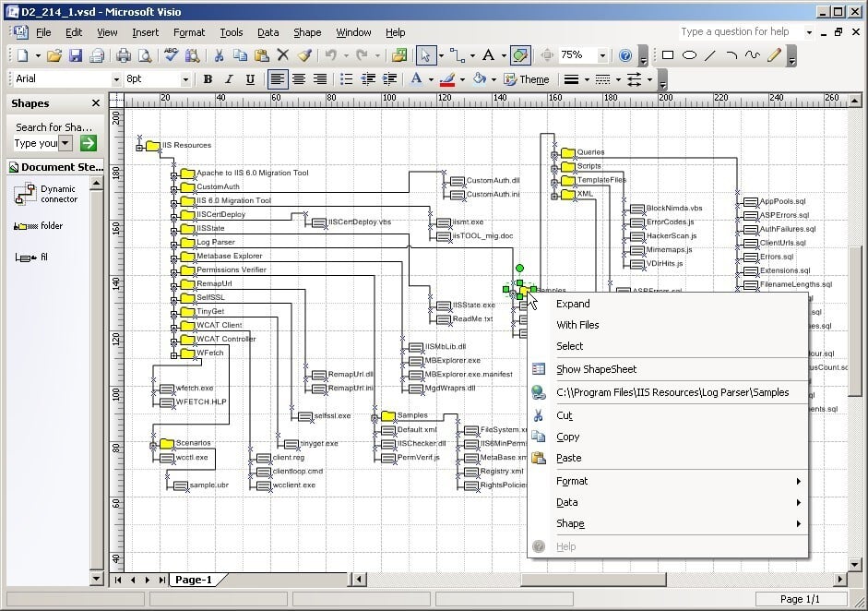The image size is (868, 611).
Task: Open the font name dropdown showing Arial
Action: (116, 79)
